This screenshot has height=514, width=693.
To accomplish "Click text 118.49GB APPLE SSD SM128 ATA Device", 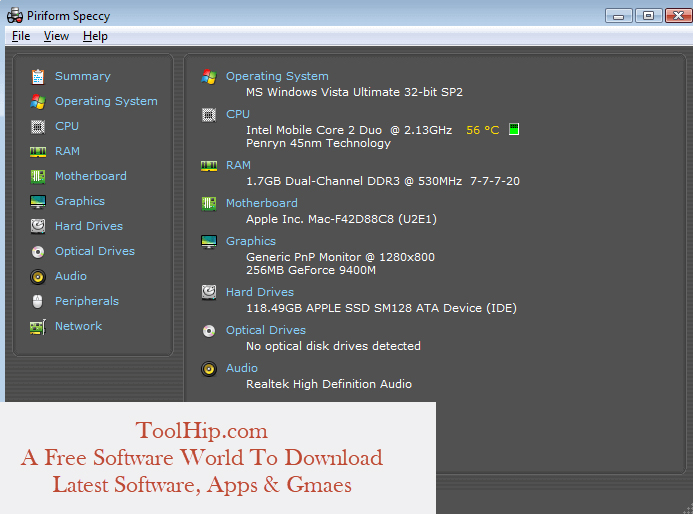I will 365,308.
